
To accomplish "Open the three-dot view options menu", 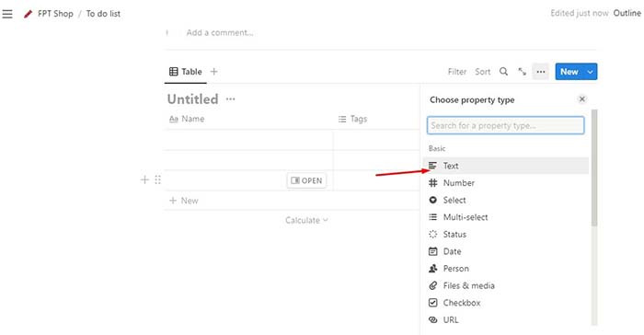I will pyautogui.click(x=541, y=72).
